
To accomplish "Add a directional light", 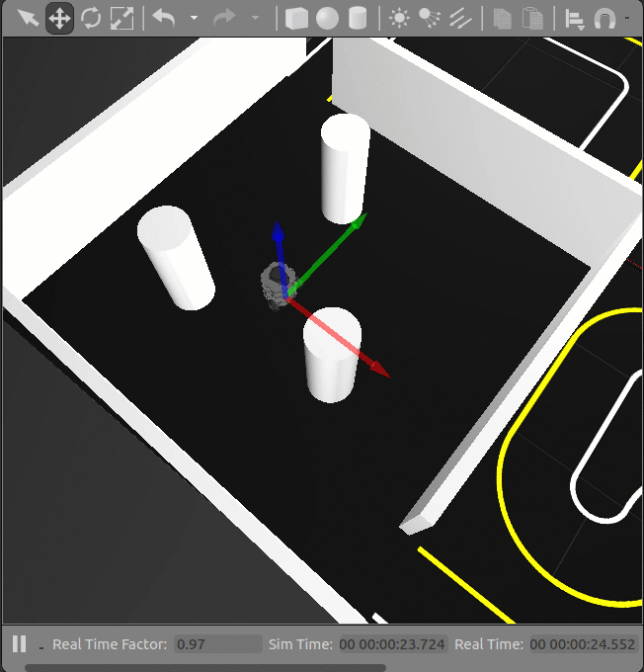I will 460,18.
